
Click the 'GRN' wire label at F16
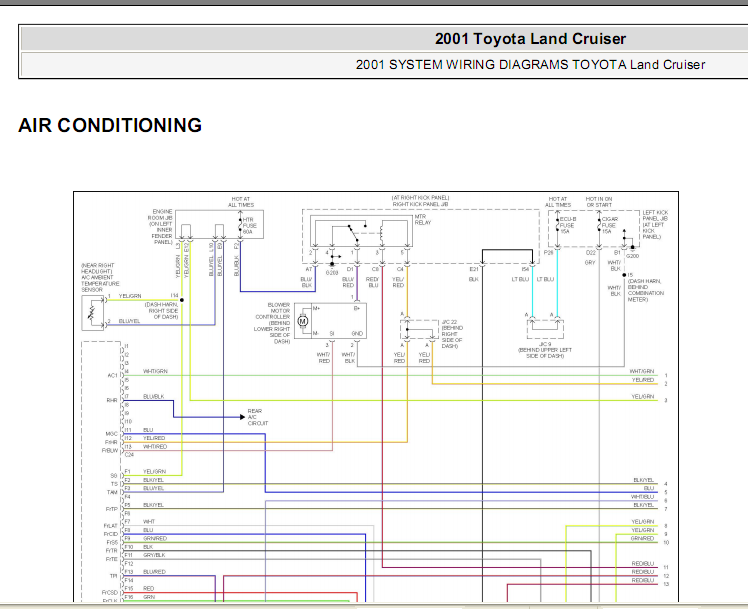pyautogui.click(x=149, y=597)
